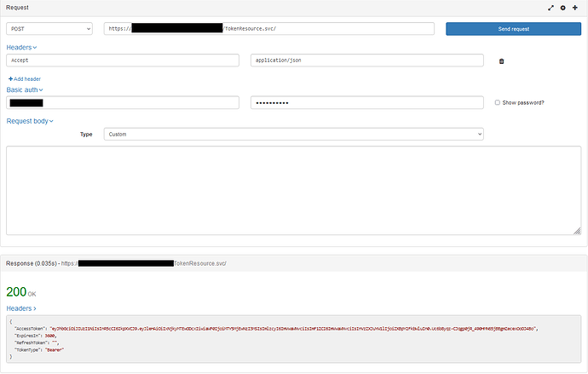This screenshot has width=588, height=374.
Task: Collapse the Request body section
Action: point(30,121)
